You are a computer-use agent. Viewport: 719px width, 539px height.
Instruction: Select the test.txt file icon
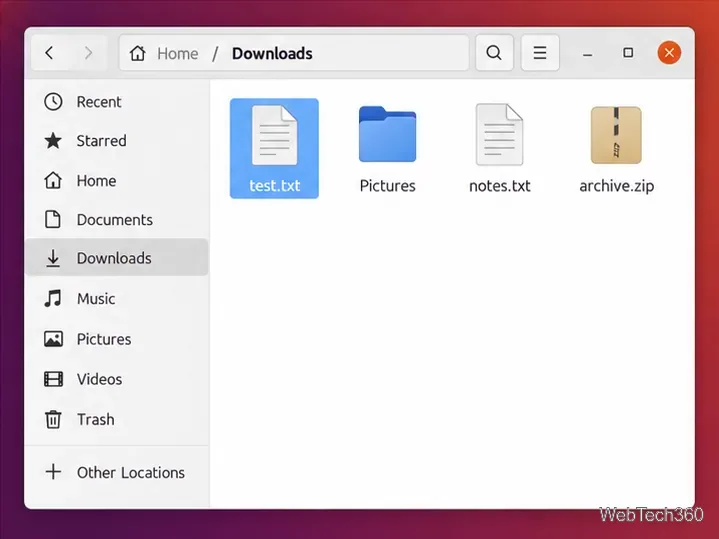pos(275,135)
